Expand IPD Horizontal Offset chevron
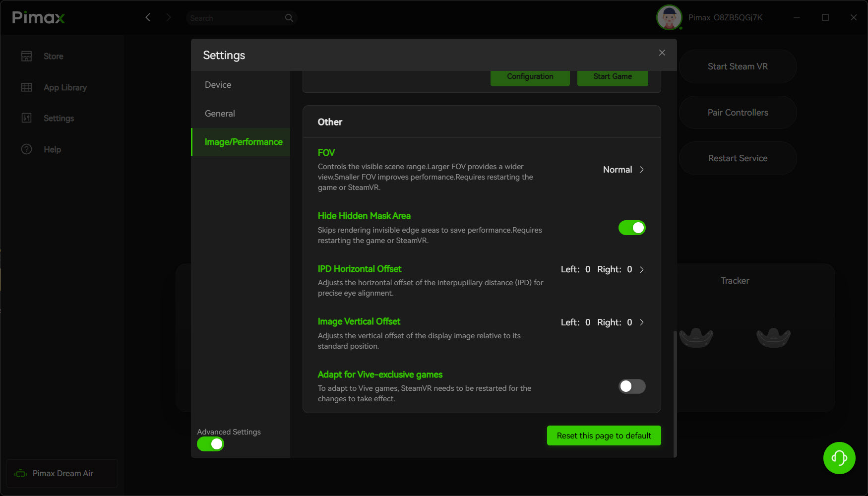The image size is (868, 496). (x=642, y=269)
